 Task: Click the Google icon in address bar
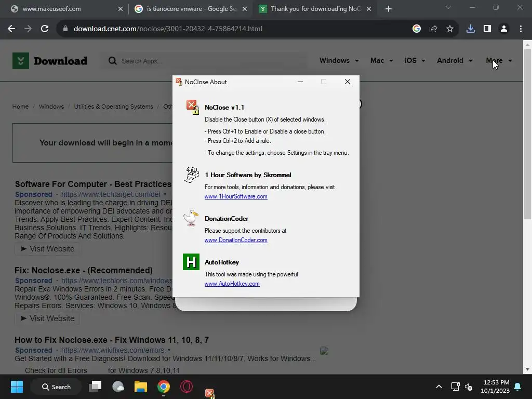[x=417, y=29]
